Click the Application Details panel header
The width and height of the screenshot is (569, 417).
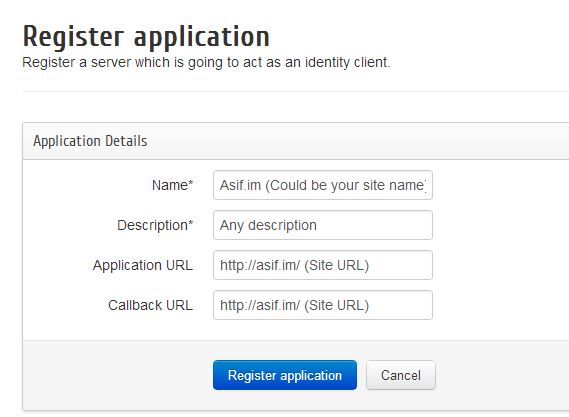295,141
